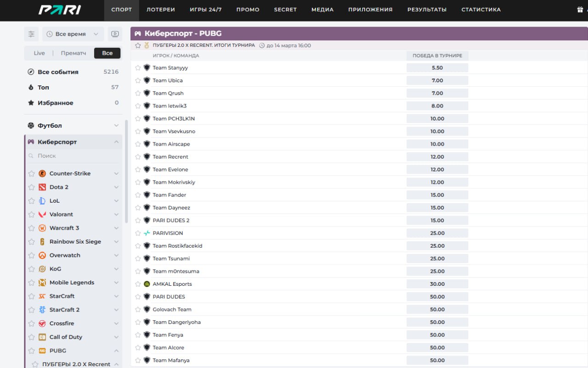Viewport: 588px width, 368px height.
Task: Expand the LoL tournaments list
Action: (x=116, y=201)
